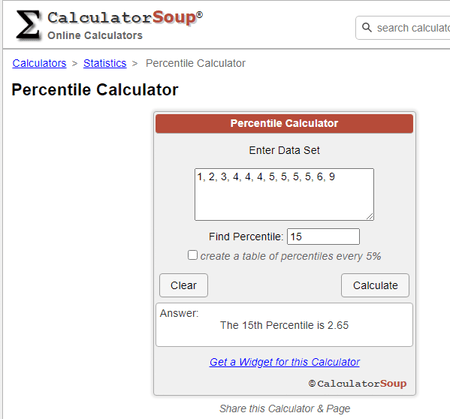Click the magnifying glass search icon
The width and height of the screenshot is (450, 419).
[367, 27]
